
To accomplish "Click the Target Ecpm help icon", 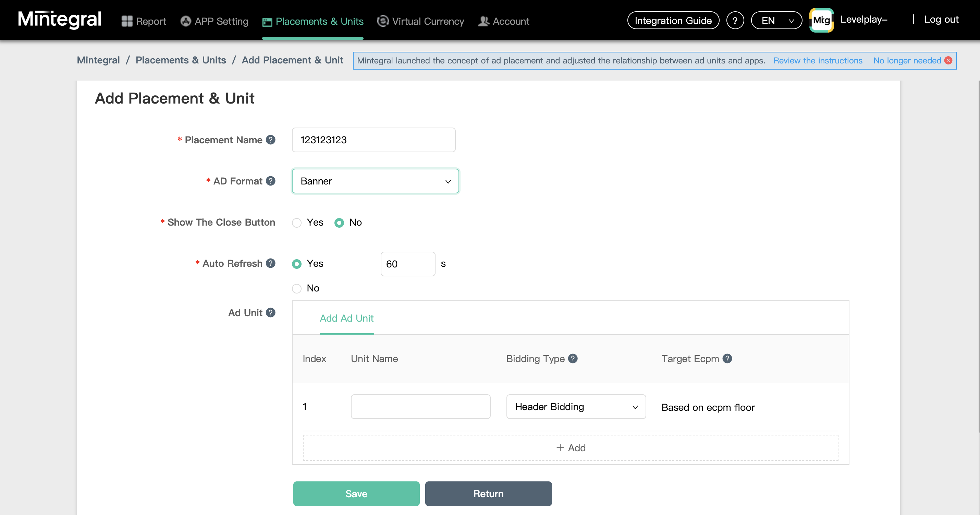I will tap(727, 359).
